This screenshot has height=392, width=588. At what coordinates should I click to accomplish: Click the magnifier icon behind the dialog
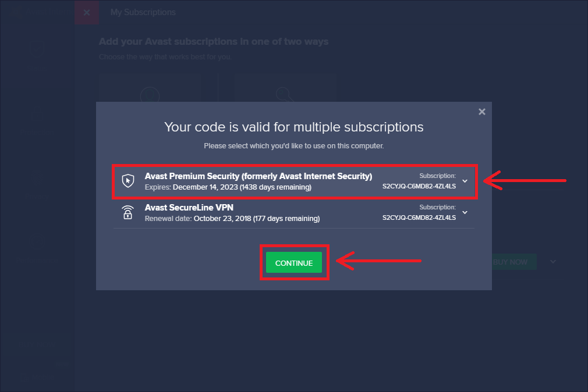tap(285, 93)
